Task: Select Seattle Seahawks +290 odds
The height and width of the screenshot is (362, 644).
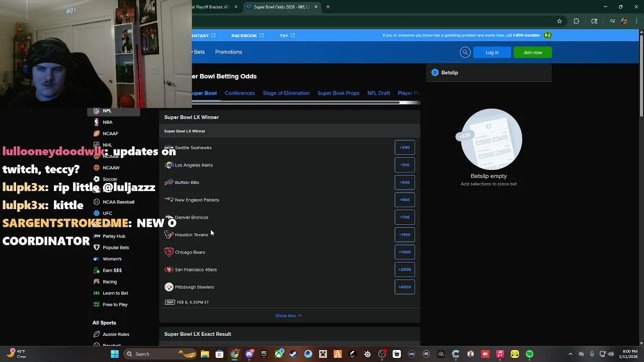Action: coord(405,147)
